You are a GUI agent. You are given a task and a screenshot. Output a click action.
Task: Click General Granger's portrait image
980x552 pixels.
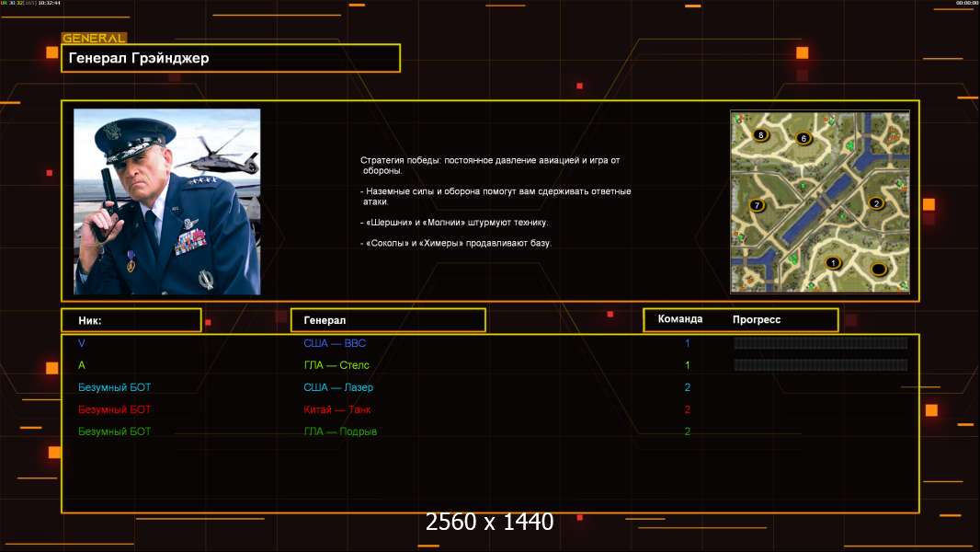166,201
